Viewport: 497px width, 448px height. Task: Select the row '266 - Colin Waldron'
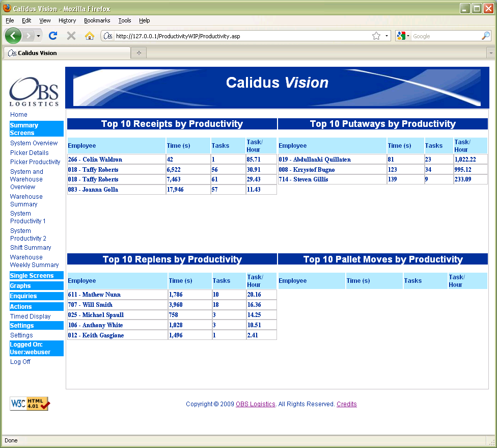click(172, 160)
